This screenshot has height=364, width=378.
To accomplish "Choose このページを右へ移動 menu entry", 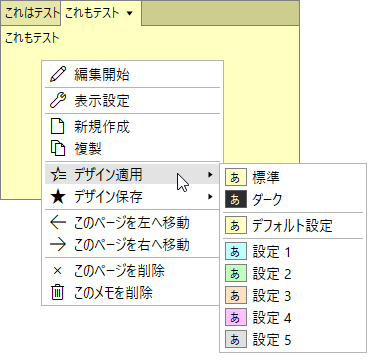I will pyautogui.click(x=132, y=245).
